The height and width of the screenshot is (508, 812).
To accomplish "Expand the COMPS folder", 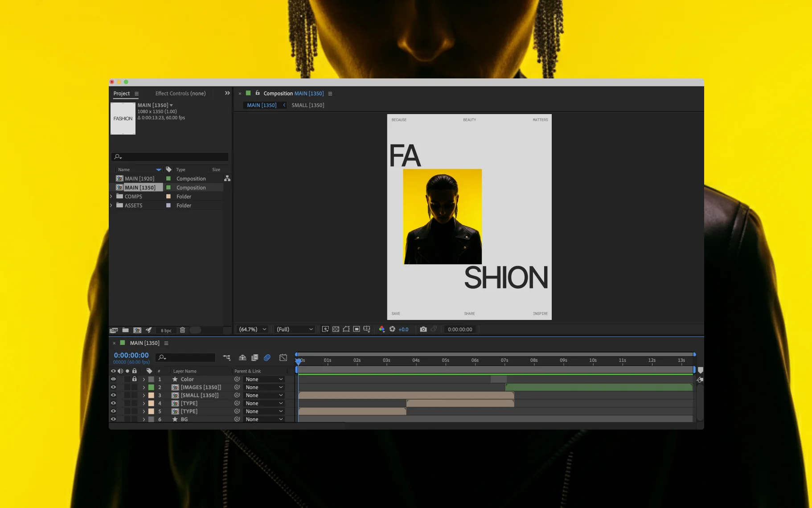I will (x=111, y=197).
